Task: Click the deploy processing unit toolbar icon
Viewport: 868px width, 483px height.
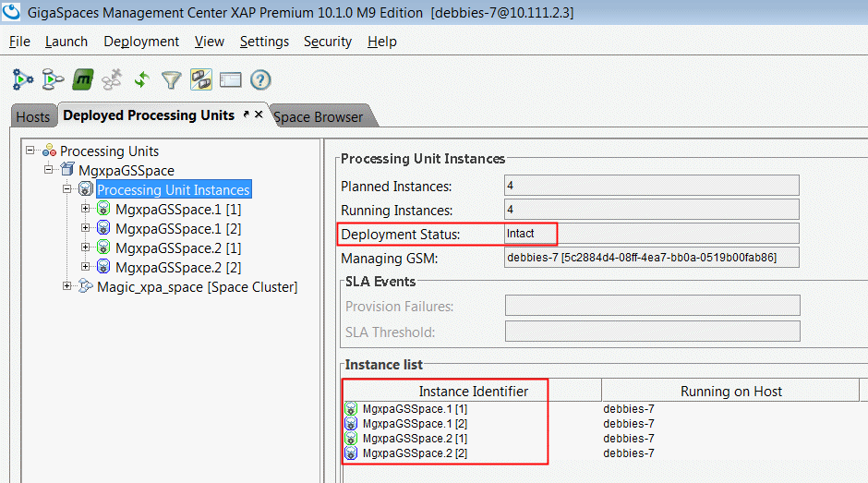Action: coord(23,79)
